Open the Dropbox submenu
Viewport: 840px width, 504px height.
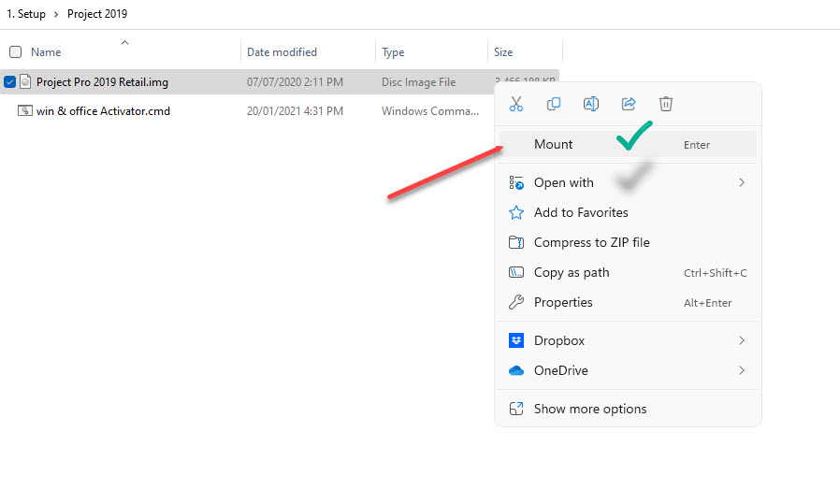[x=628, y=340]
